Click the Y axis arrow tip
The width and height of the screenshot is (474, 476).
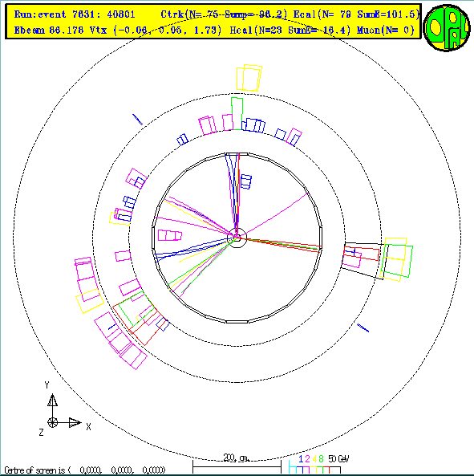52,400
